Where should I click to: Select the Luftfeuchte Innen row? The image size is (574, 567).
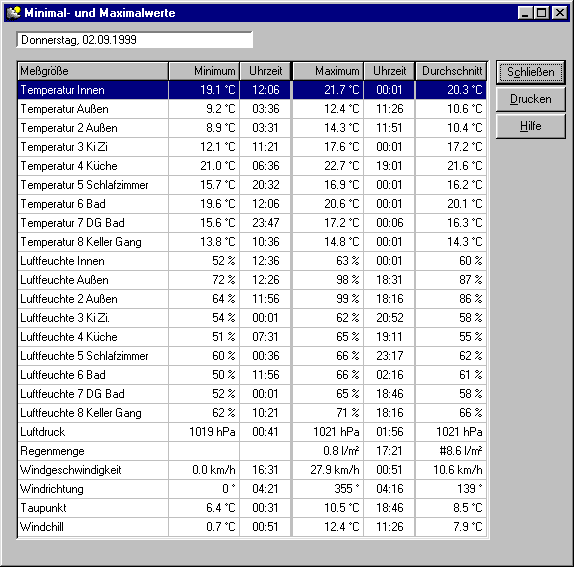tap(252, 261)
